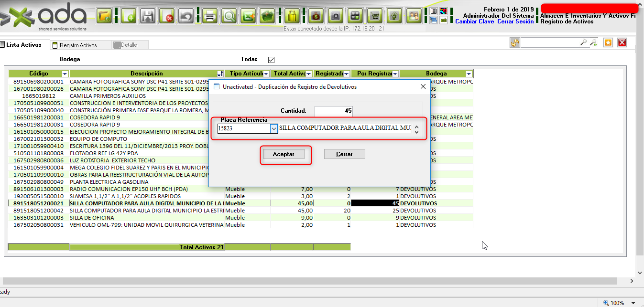Click the shopping cart toolbar icon
Screen dimensions: 644x307
pos(375,16)
